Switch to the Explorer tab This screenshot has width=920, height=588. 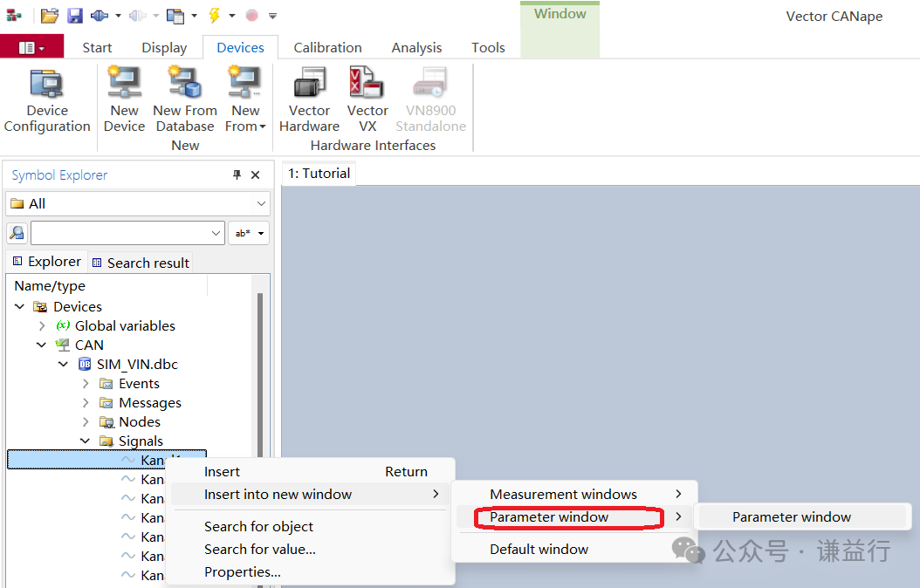(x=47, y=262)
